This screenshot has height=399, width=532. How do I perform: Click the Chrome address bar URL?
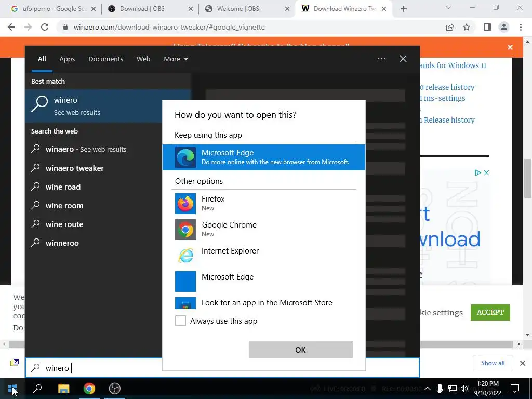(169, 27)
